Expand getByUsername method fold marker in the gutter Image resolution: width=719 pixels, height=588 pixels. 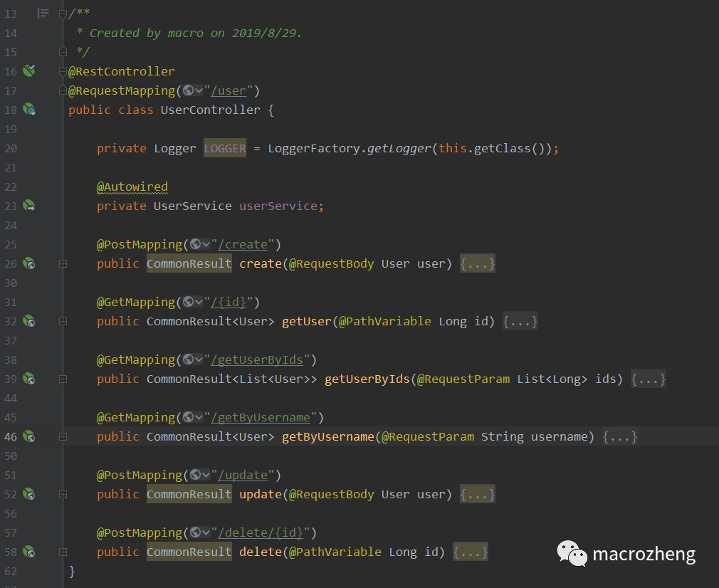click(x=63, y=436)
